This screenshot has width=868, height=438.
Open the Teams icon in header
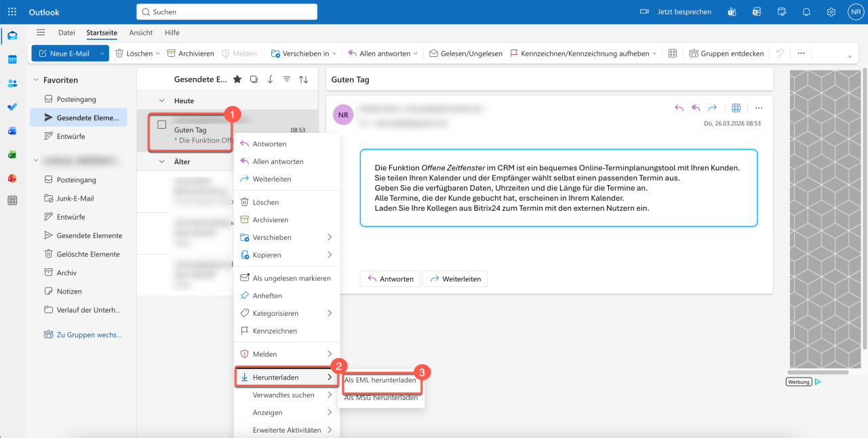(x=732, y=12)
